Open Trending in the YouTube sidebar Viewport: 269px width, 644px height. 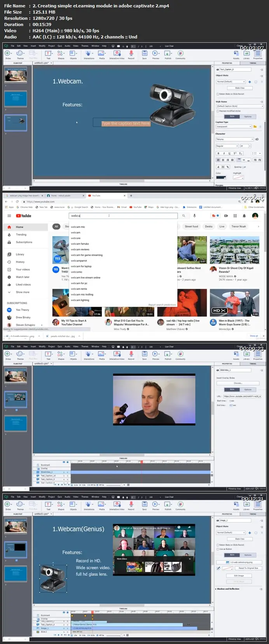click(21, 235)
